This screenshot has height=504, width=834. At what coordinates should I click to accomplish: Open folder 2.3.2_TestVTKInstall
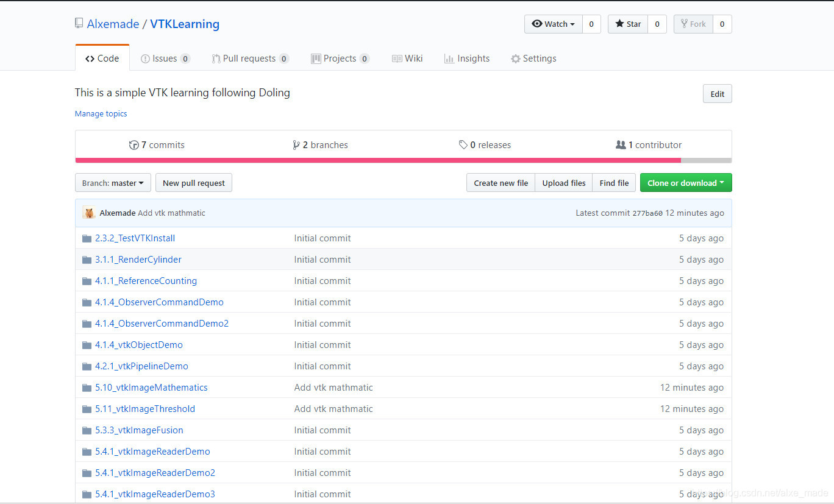coord(135,238)
